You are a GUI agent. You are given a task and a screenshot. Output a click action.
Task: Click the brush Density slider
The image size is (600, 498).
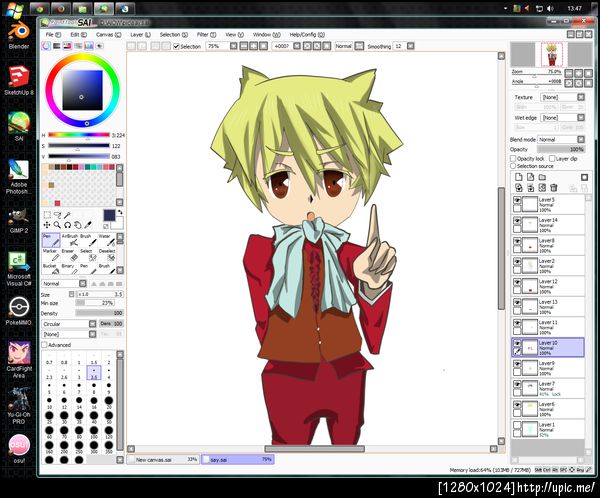[99, 313]
